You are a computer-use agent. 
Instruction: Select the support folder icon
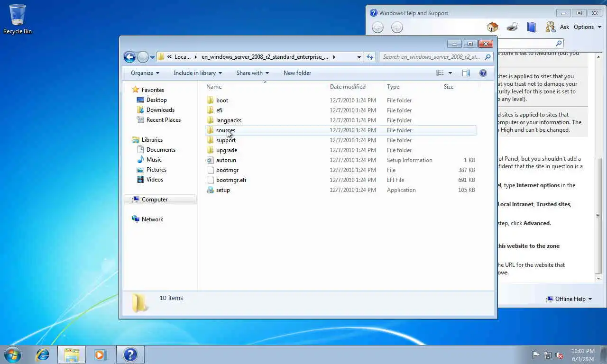pyautogui.click(x=211, y=140)
